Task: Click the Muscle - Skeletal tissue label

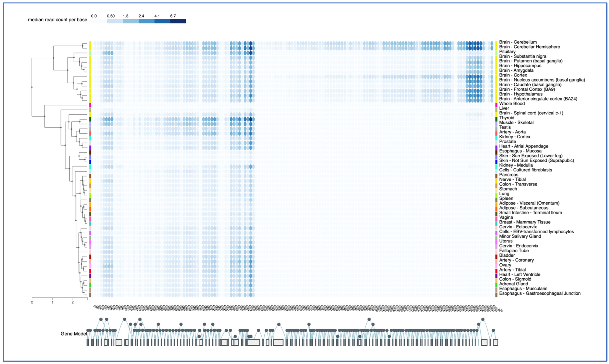Action: click(517, 122)
